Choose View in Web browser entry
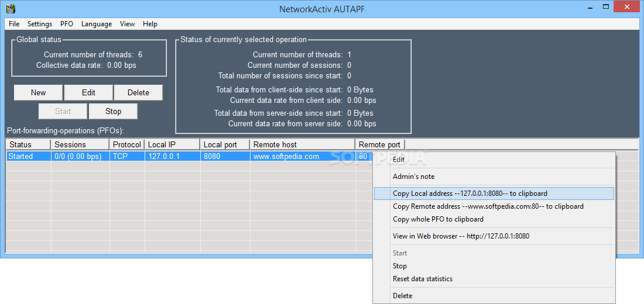The image size is (644, 304). click(x=494, y=236)
